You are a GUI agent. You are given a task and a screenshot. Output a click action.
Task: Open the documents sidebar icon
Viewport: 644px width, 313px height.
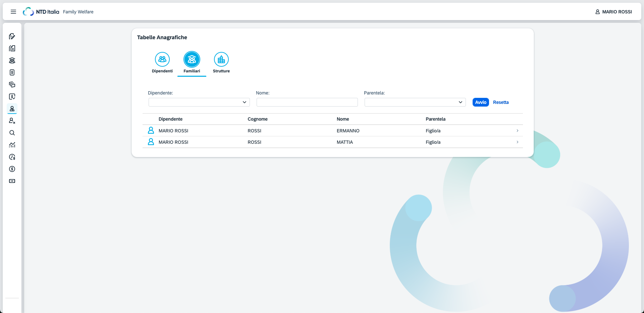[x=12, y=48]
